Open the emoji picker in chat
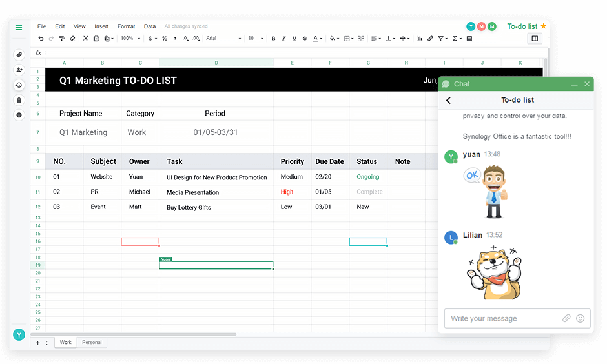Image resolution: width=607 pixels, height=364 pixels. point(580,318)
